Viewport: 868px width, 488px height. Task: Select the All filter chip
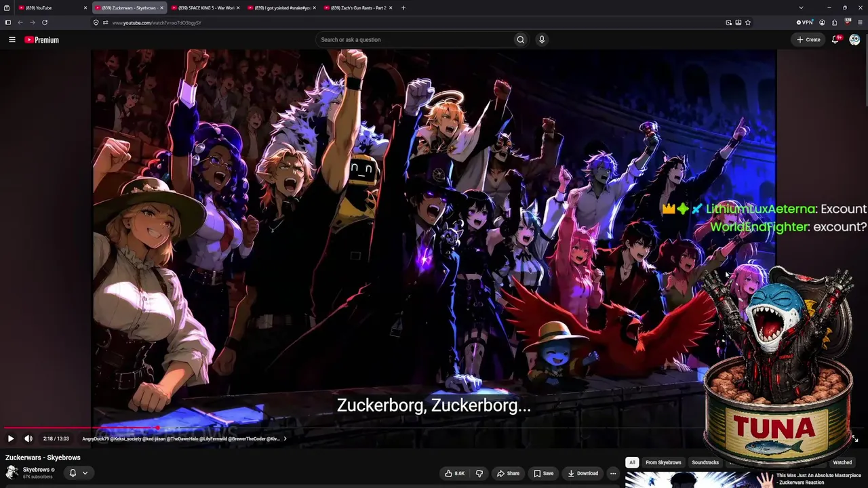(x=632, y=462)
